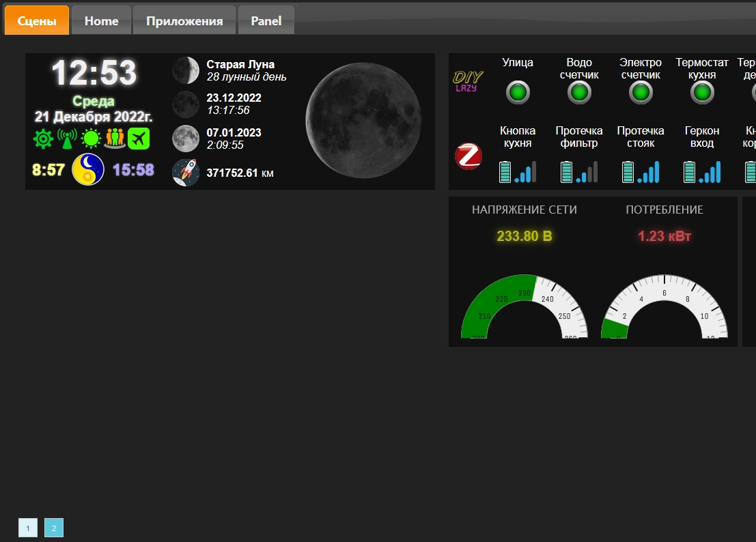Click the Старая Луна moon image

[185, 70]
